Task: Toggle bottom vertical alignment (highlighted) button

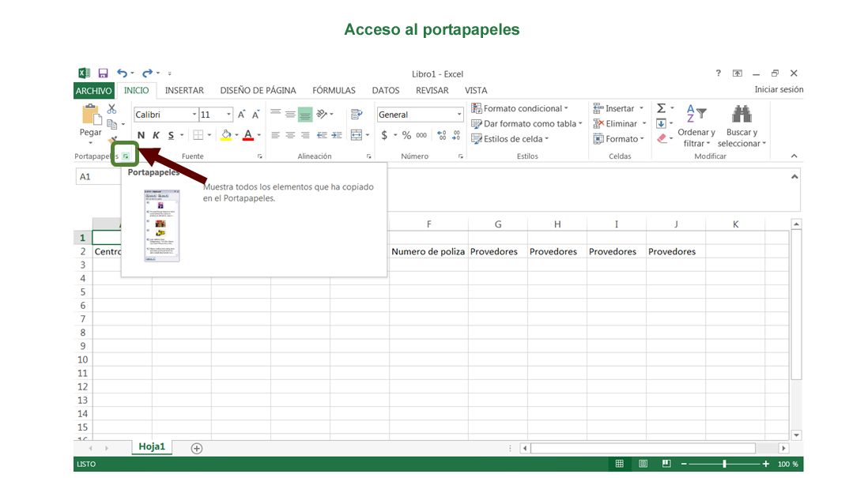Action: [305, 114]
